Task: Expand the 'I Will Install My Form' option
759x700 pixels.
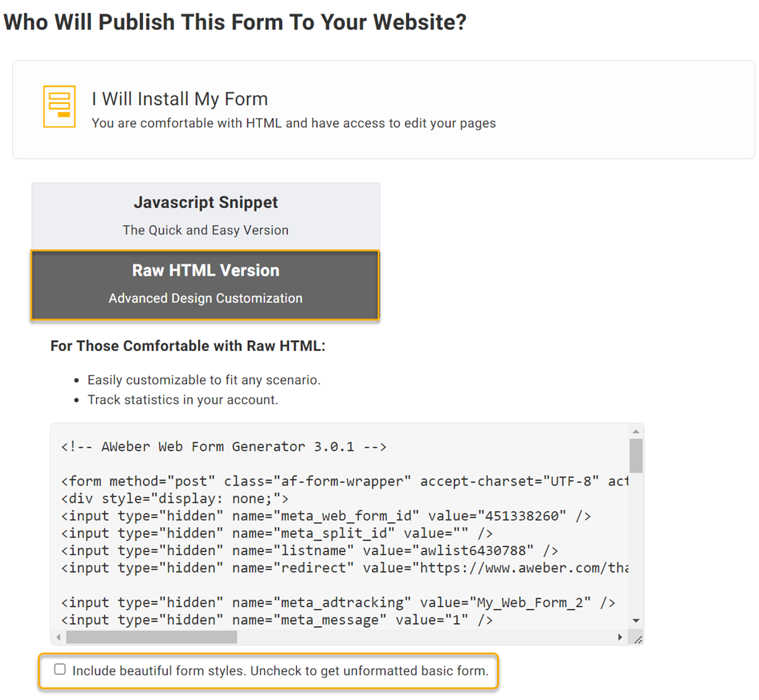Action: [x=180, y=99]
